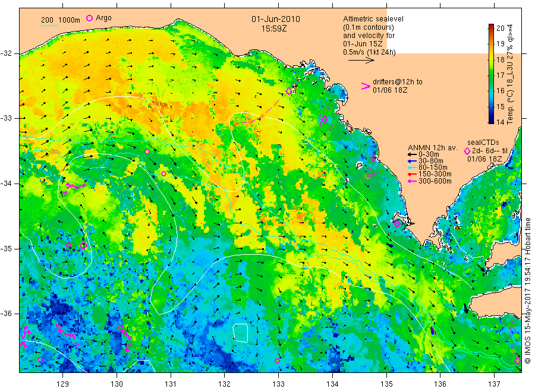Click the '0.5m/s (1kt 24h)' scale text
Screen dimensions: 535x392
pyautogui.click(x=370, y=52)
